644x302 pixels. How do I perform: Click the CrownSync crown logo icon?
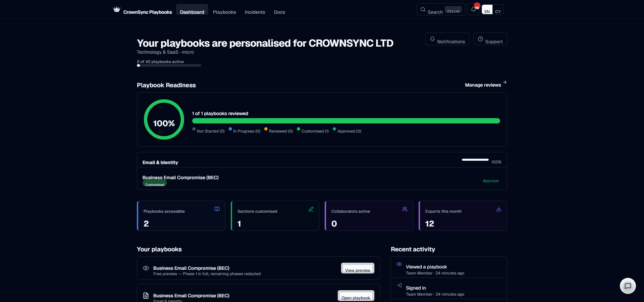[x=117, y=9]
